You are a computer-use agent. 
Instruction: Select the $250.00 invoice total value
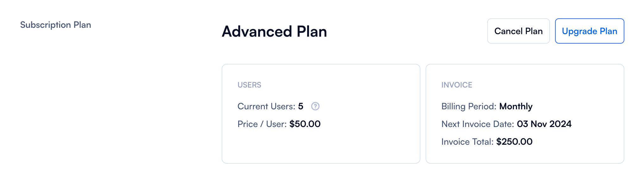click(x=514, y=142)
